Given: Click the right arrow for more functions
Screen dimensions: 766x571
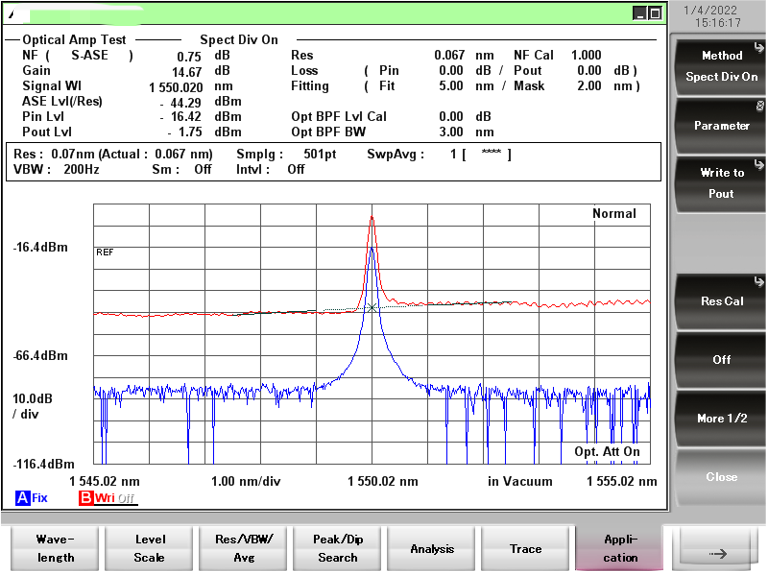Looking at the screenshot, I should point(714,548).
